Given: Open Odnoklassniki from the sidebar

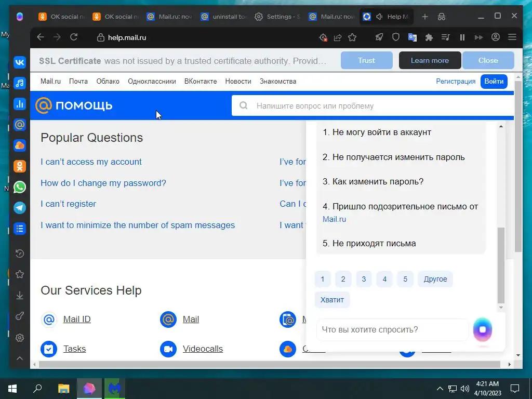Looking at the screenshot, I should 20,166.
